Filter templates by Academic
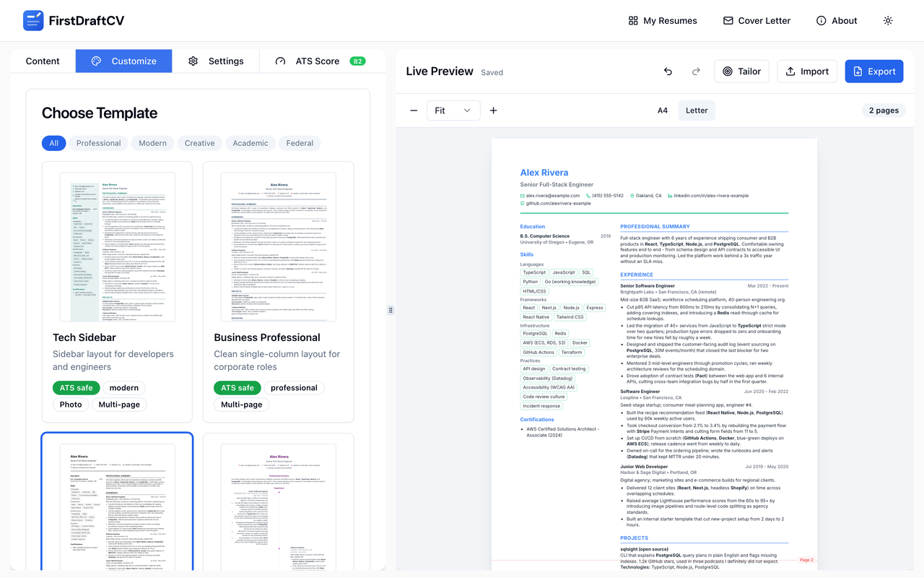 coord(250,143)
